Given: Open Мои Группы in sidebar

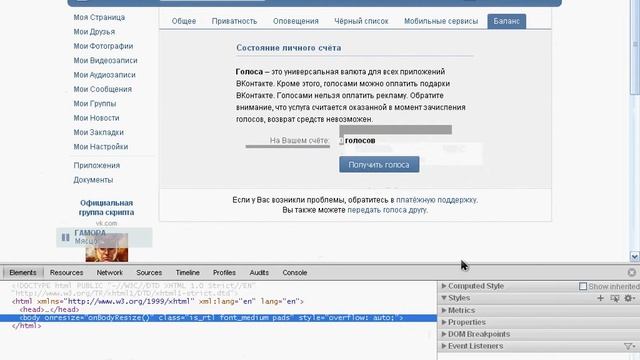Looking at the screenshot, I should pyautogui.click(x=95, y=104).
